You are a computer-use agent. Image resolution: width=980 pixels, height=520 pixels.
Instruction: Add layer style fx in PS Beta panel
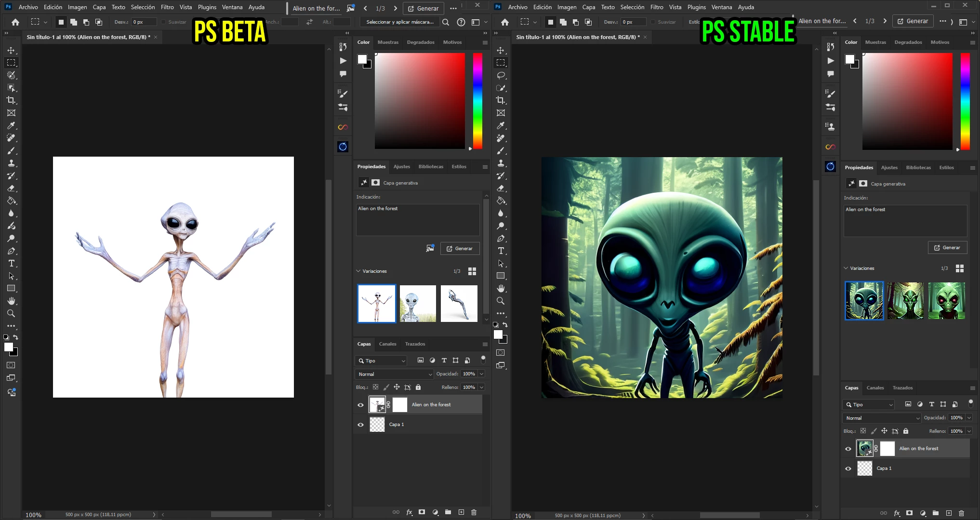[x=409, y=512]
